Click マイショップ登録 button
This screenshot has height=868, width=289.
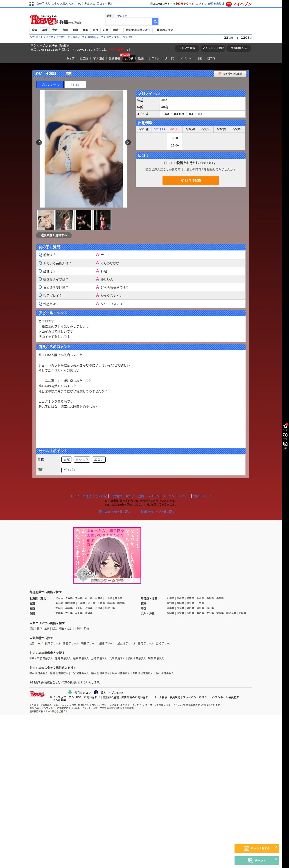(x=213, y=48)
